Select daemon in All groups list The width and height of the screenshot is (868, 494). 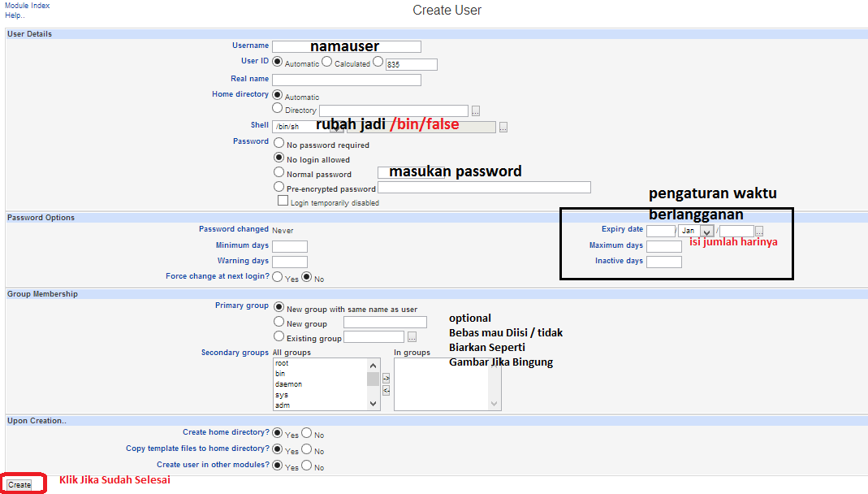[x=288, y=384]
